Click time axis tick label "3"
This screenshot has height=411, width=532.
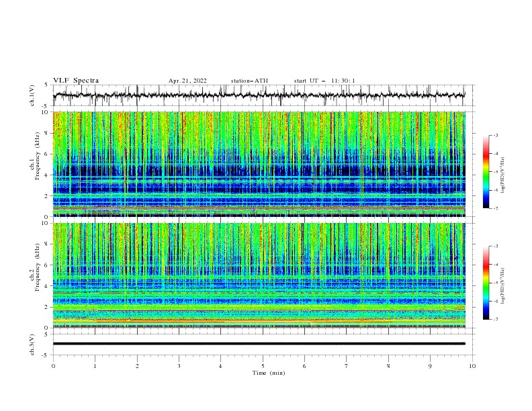[x=179, y=366]
